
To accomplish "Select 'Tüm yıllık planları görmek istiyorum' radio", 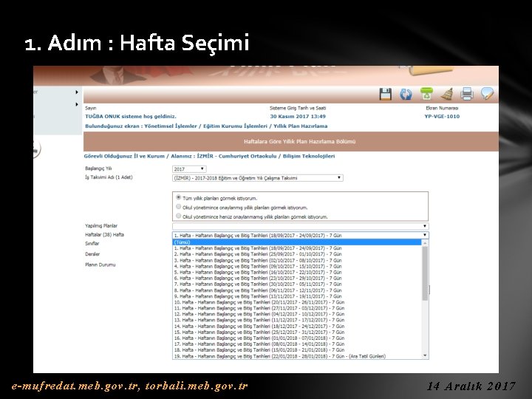I will click(179, 197).
